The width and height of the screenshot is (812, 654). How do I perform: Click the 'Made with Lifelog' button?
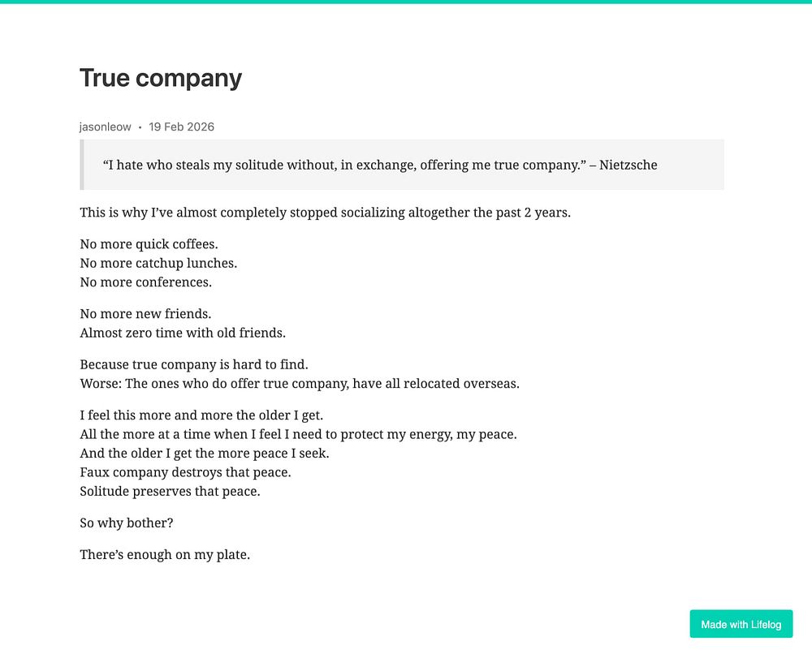click(741, 624)
